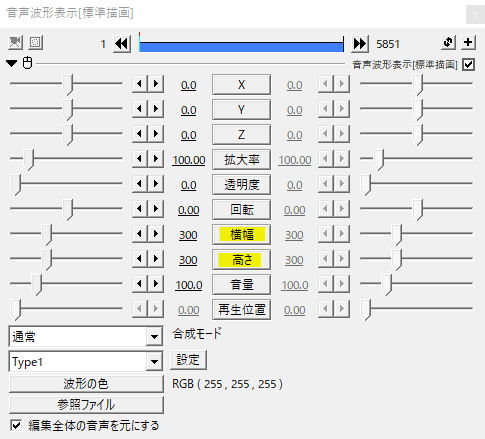Click the left X slider handle
Image resolution: width=485 pixels, height=439 pixels.
click(x=68, y=85)
